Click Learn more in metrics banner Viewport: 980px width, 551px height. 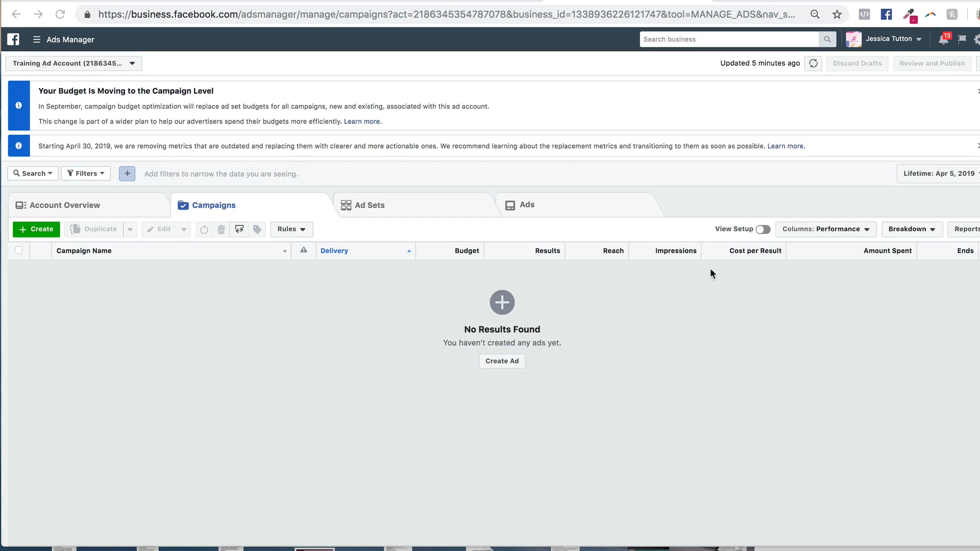click(x=786, y=146)
